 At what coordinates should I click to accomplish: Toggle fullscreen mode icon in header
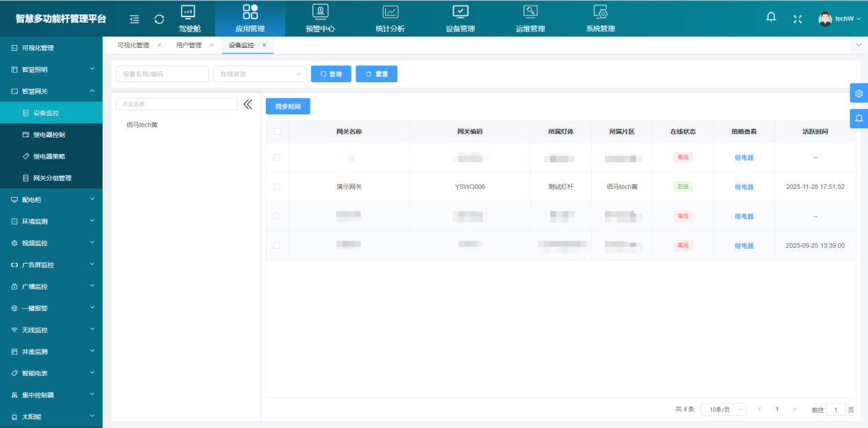click(797, 18)
